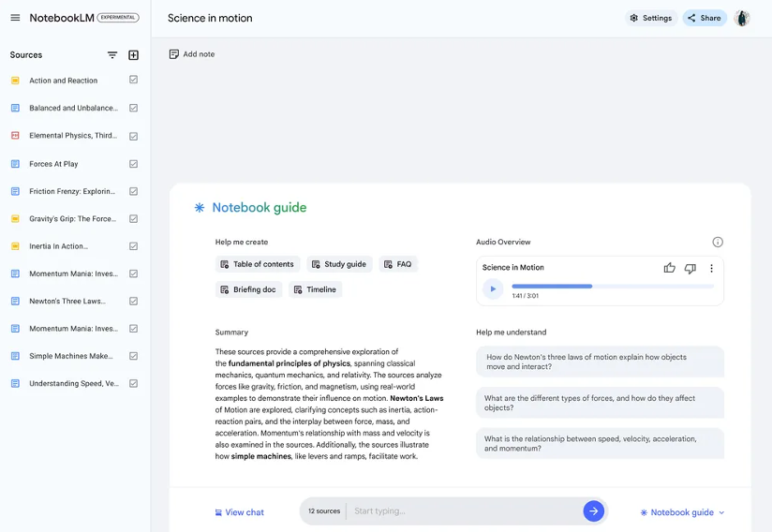Toggle checkbox for Forces At Play
772x532 pixels.
click(133, 164)
